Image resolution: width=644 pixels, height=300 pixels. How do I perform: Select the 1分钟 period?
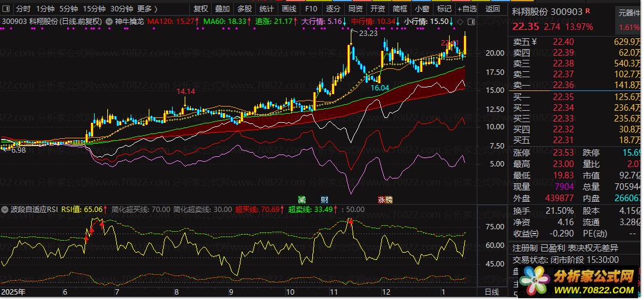[x=45, y=8]
